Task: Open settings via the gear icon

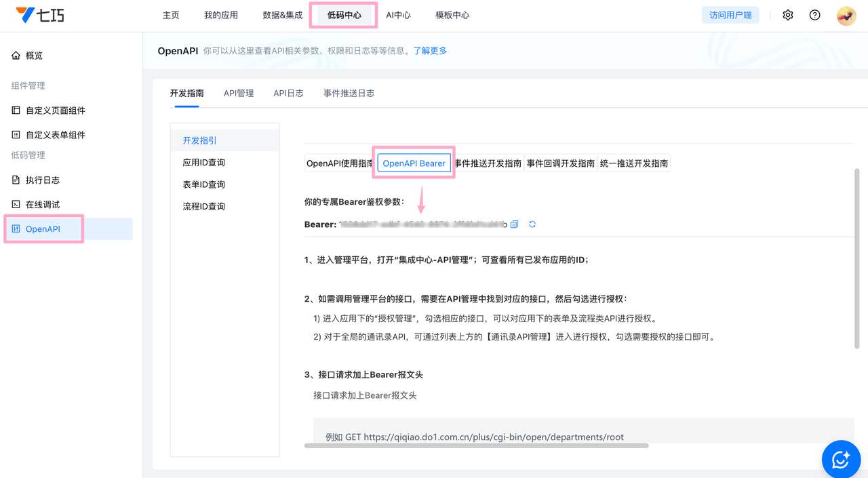Action: [x=787, y=15]
